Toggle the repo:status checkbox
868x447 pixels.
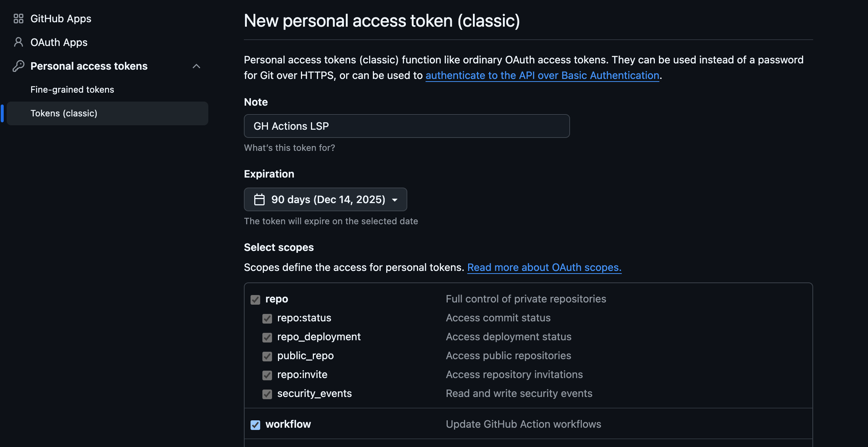point(267,318)
